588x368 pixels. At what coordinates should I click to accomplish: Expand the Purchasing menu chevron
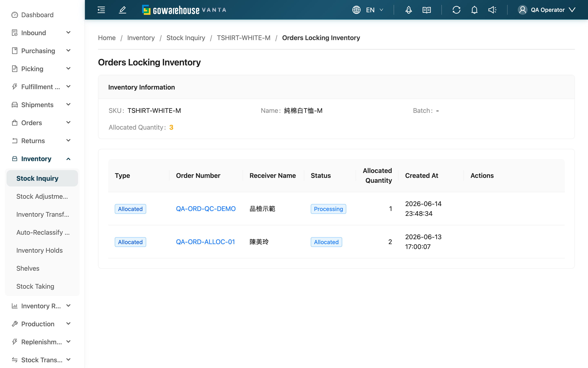click(x=69, y=50)
